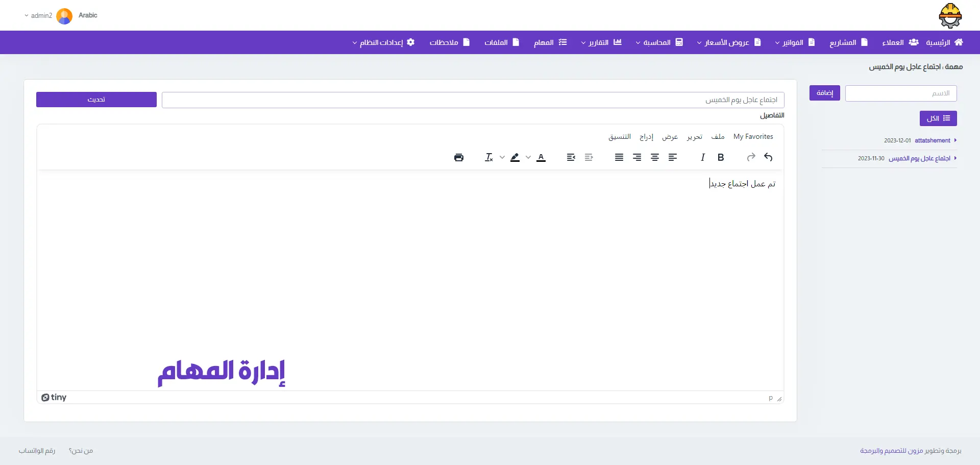Justify the paragraph text

click(619, 157)
